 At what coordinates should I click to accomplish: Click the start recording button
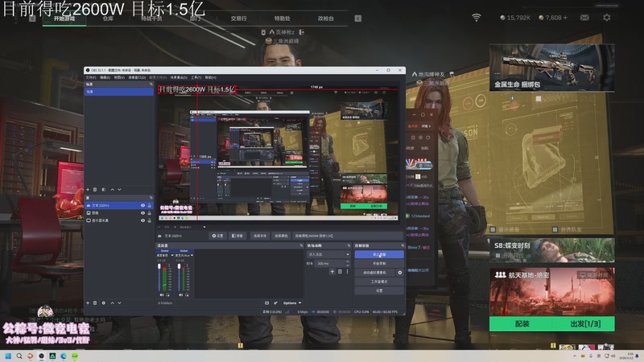pyautogui.click(x=379, y=264)
